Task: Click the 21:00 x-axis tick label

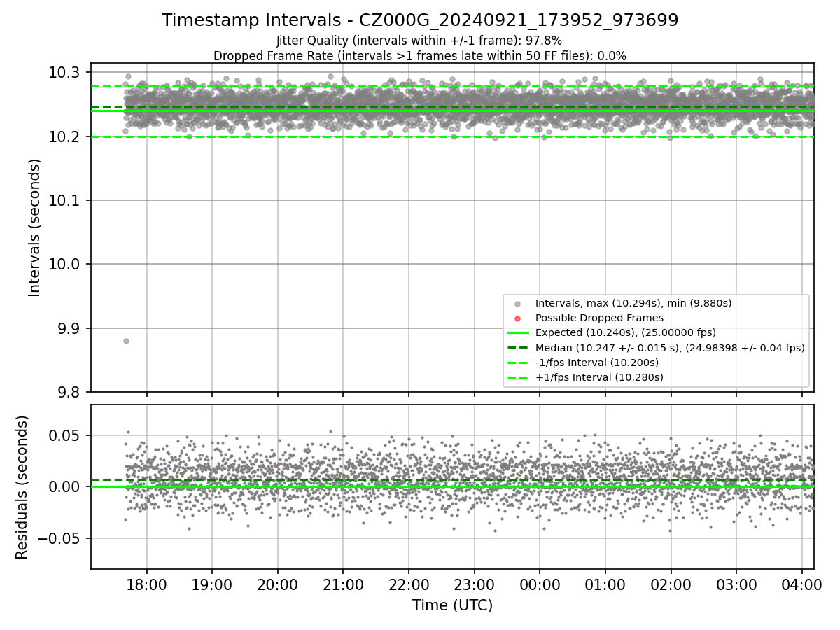Action: [343, 584]
